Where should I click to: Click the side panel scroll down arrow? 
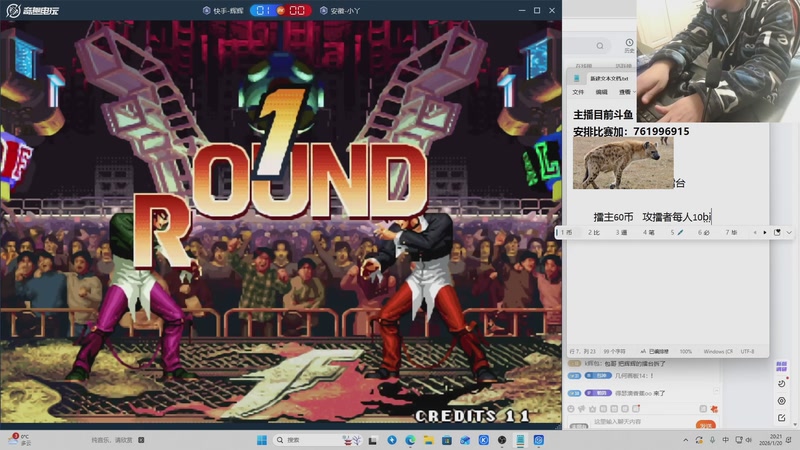795,424
